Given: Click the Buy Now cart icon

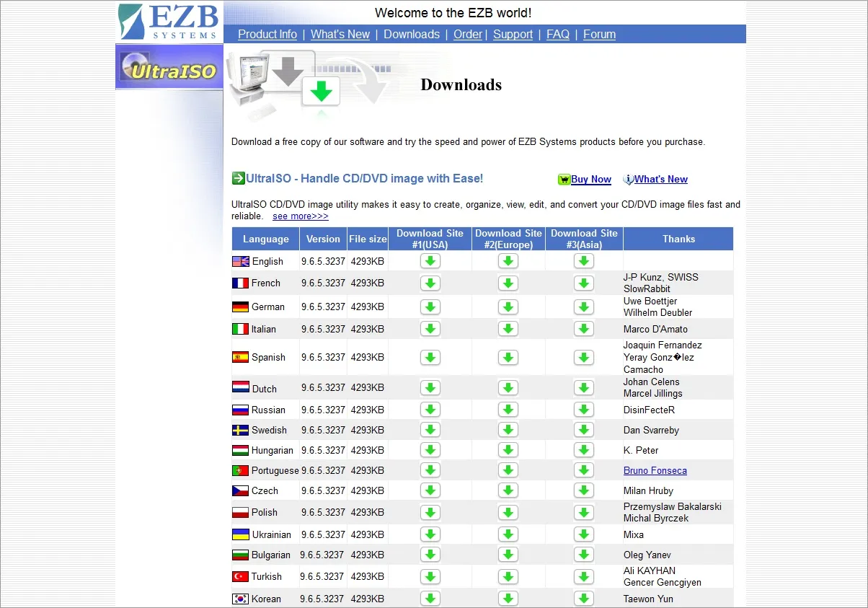Looking at the screenshot, I should pos(564,180).
